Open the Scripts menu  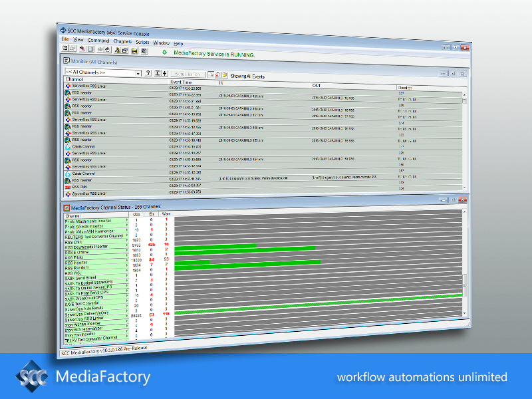coord(142,42)
